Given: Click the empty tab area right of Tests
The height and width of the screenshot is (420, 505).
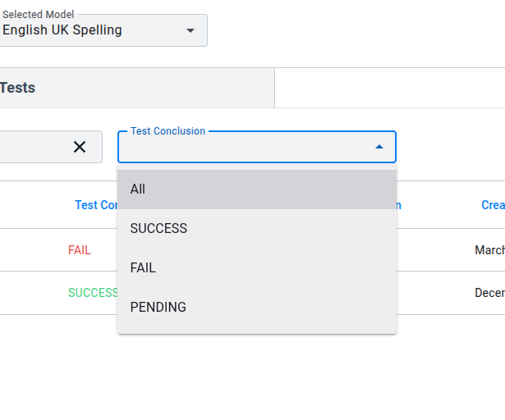Looking at the screenshot, I should pyautogui.click(x=389, y=88).
